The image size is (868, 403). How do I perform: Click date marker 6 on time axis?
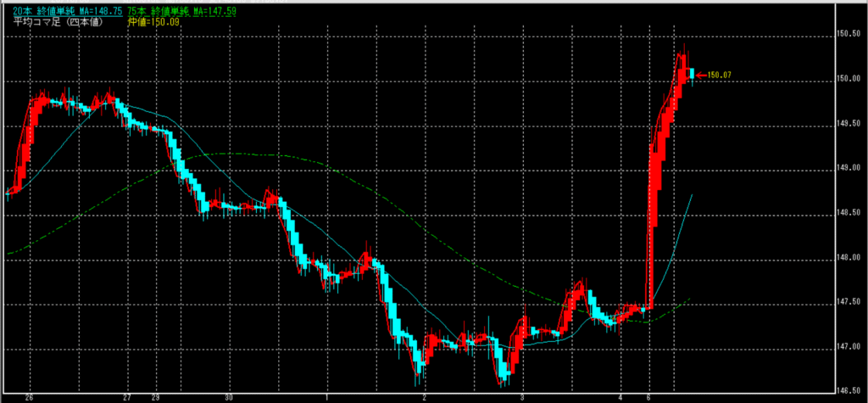click(x=649, y=397)
